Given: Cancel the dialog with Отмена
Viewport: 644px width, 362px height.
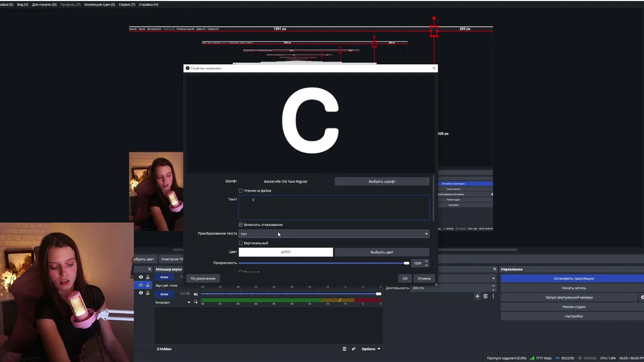Looking at the screenshot, I should click(424, 278).
